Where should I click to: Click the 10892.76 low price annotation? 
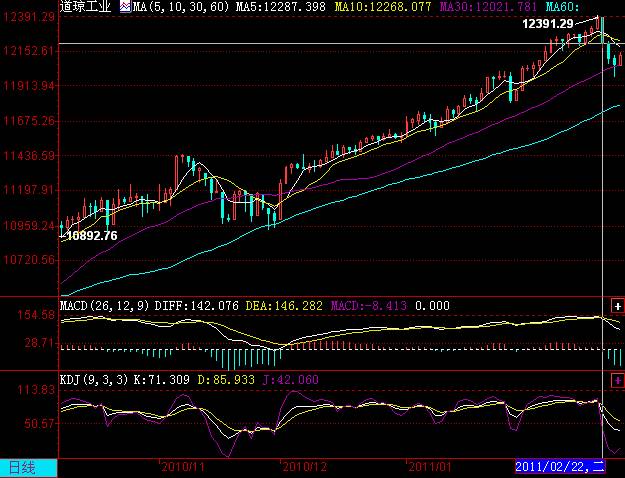tap(92, 236)
